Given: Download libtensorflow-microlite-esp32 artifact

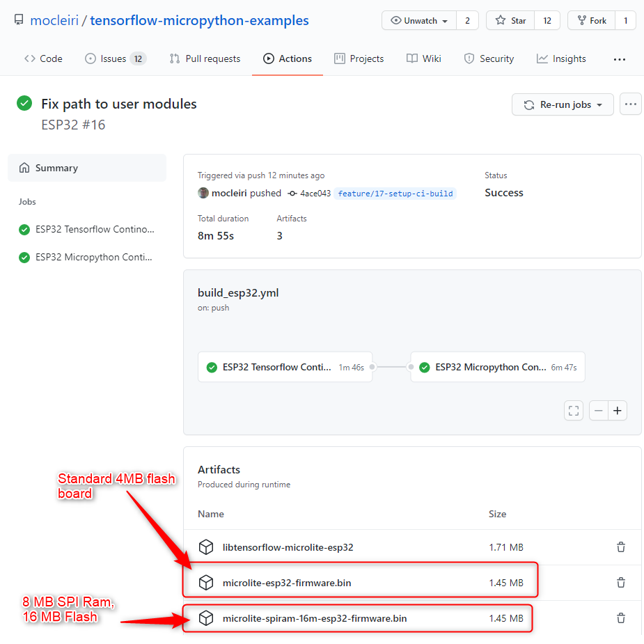Looking at the screenshot, I should (x=288, y=547).
